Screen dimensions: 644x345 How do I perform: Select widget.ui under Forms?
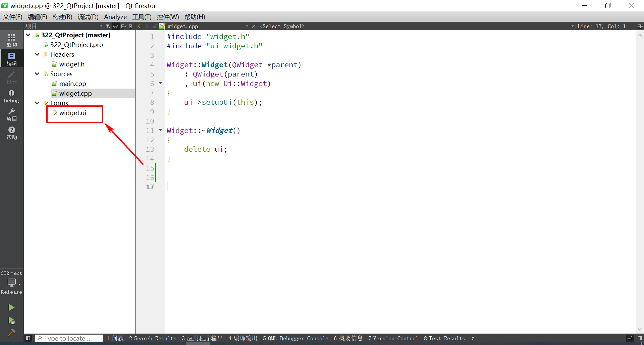73,113
